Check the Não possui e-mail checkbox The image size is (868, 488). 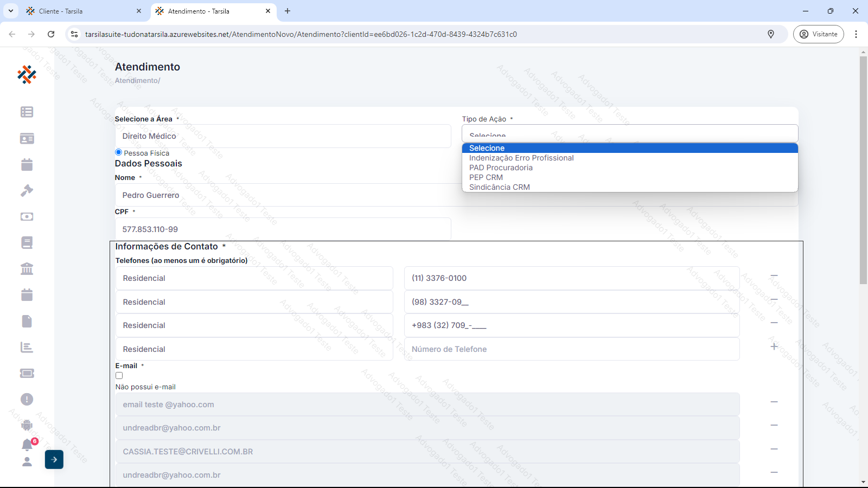pos(119,375)
